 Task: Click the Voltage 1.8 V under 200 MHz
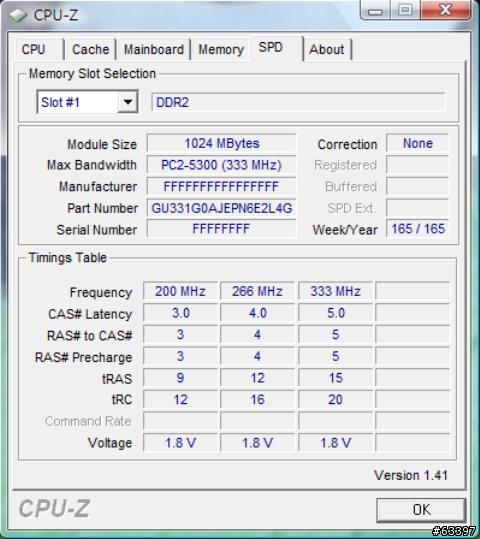181,443
